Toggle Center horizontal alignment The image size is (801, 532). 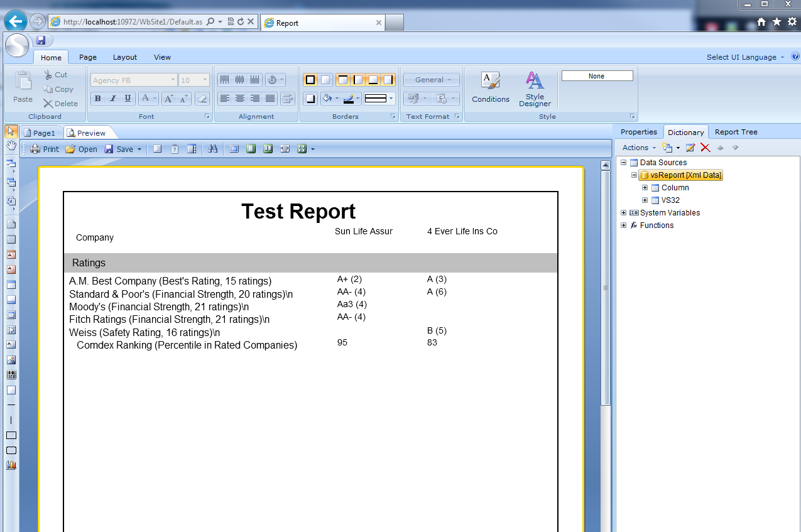pos(239,98)
